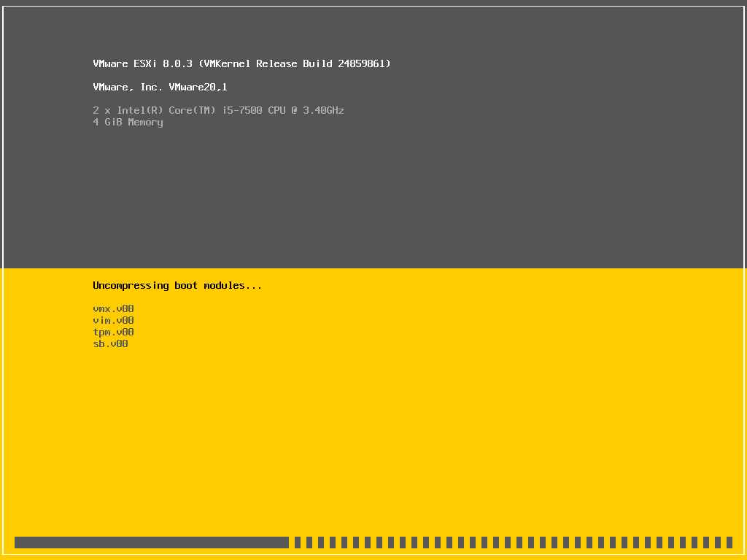Select the vim.v00 module name
Image resolution: width=747 pixels, height=560 pixels.
112,320
